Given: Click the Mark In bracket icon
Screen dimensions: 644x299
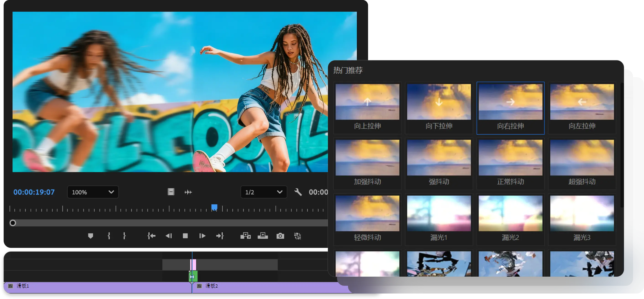Looking at the screenshot, I should (109, 236).
